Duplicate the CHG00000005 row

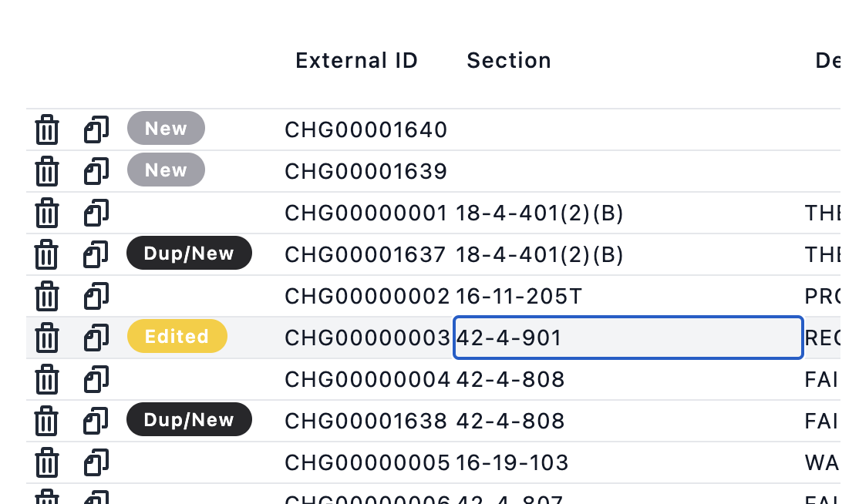(x=96, y=462)
